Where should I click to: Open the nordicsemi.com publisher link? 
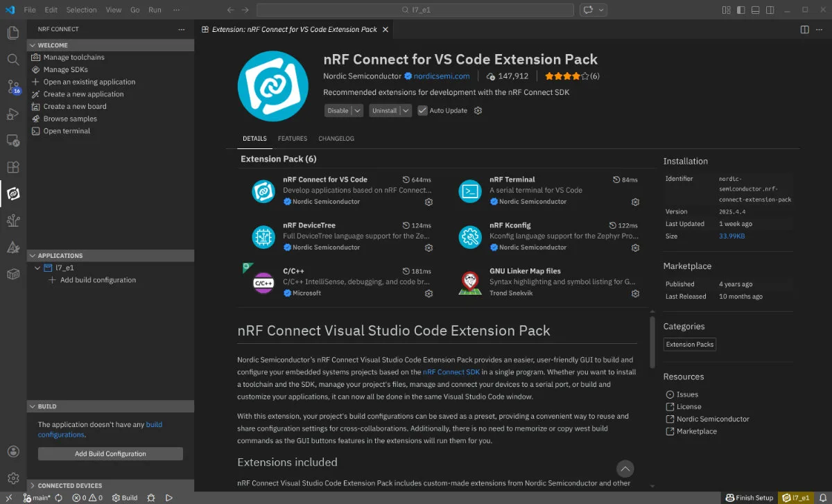click(x=441, y=76)
